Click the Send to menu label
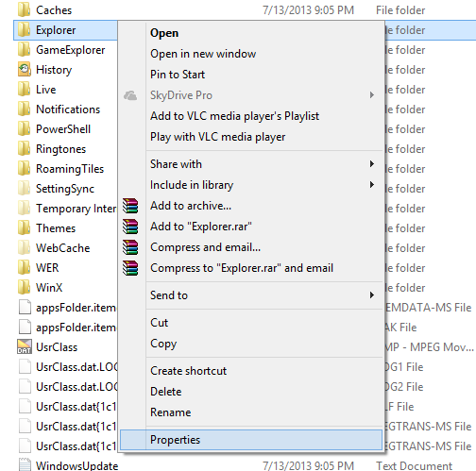Viewport: 476px width, 471px height. click(169, 295)
